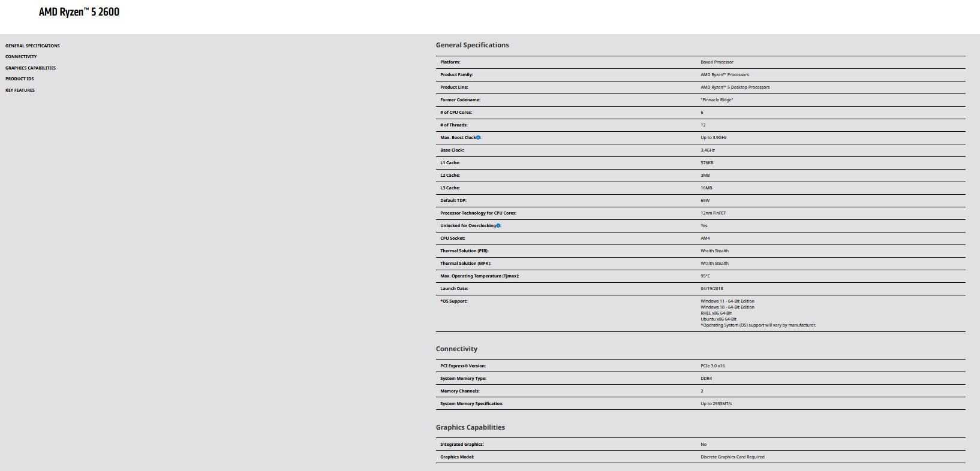Select the System Memory Specification label
Screen dimensions: 980x471
tap(472, 403)
